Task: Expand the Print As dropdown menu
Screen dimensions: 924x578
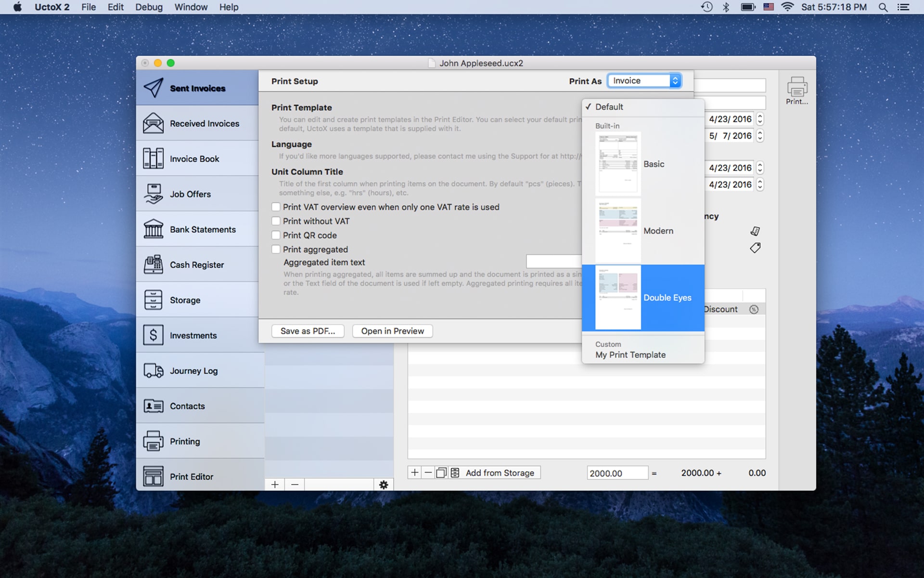Action: tap(644, 80)
